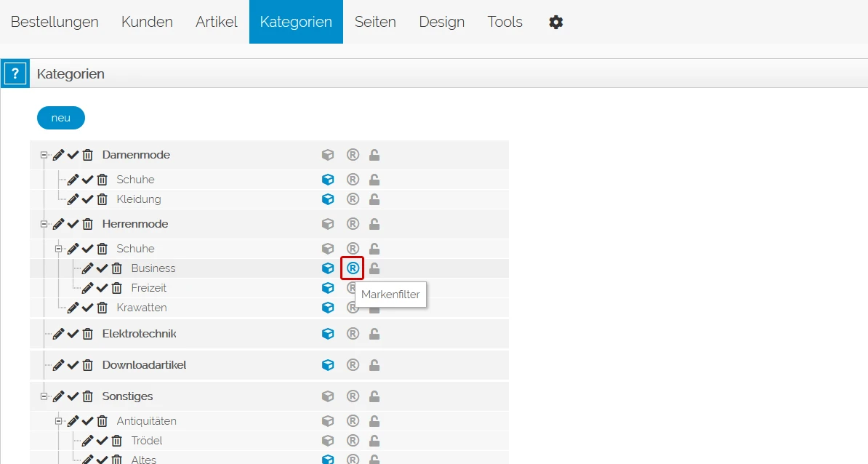Toggle the checkmark status for Herrenmode
Screen dimensions: 868x464
[73, 224]
